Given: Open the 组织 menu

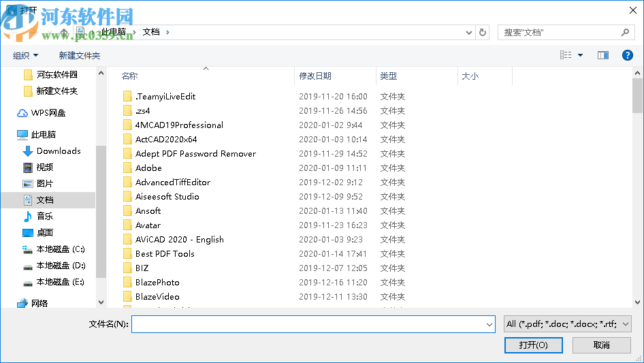Looking at the screenshot, I should 25,55.
